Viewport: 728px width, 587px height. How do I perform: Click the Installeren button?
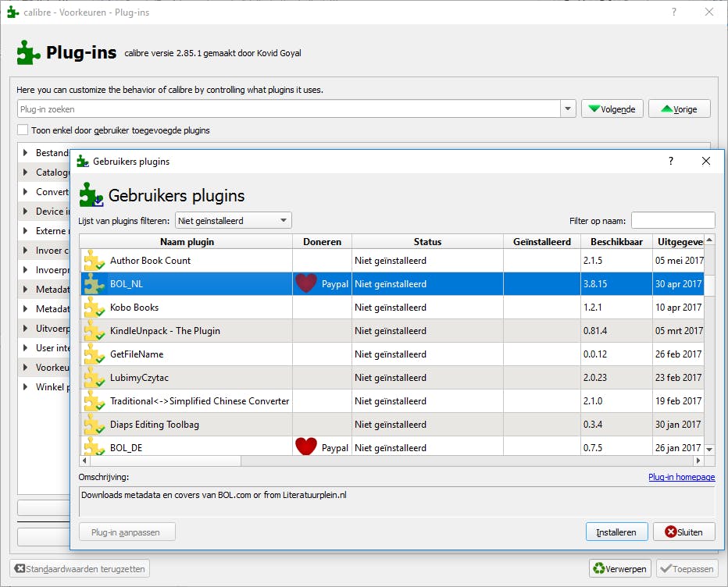pos(616,532)
